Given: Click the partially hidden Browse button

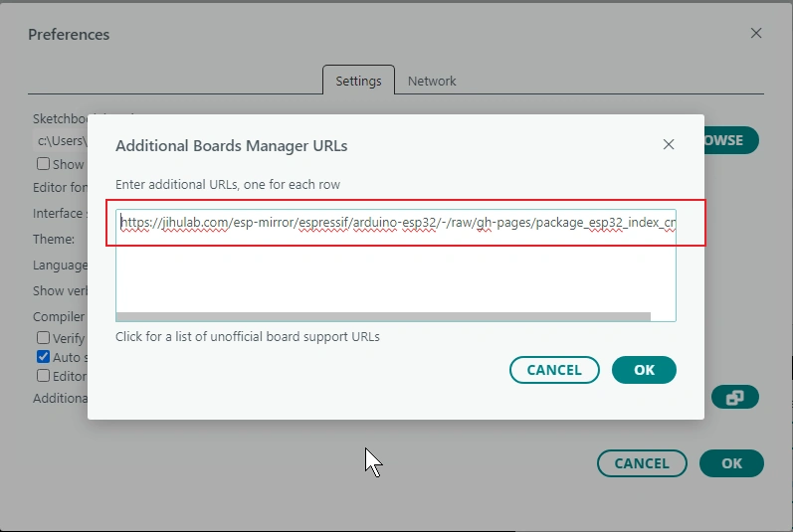Looking at the screenshot, I should [x=731, y=140].
